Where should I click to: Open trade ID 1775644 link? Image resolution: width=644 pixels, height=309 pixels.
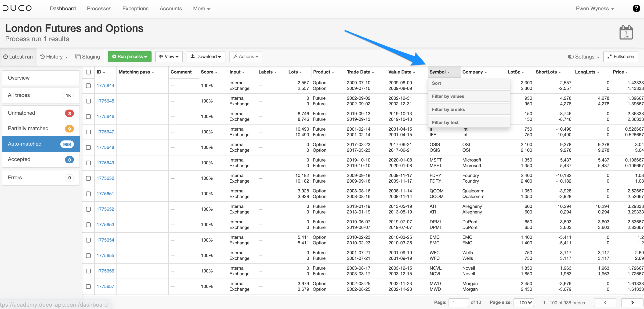point(105,86)
